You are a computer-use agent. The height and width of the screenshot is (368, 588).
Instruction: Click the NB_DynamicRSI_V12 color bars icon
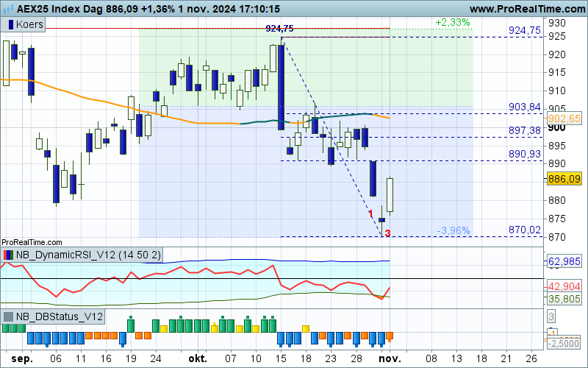[x=10, y=255]
